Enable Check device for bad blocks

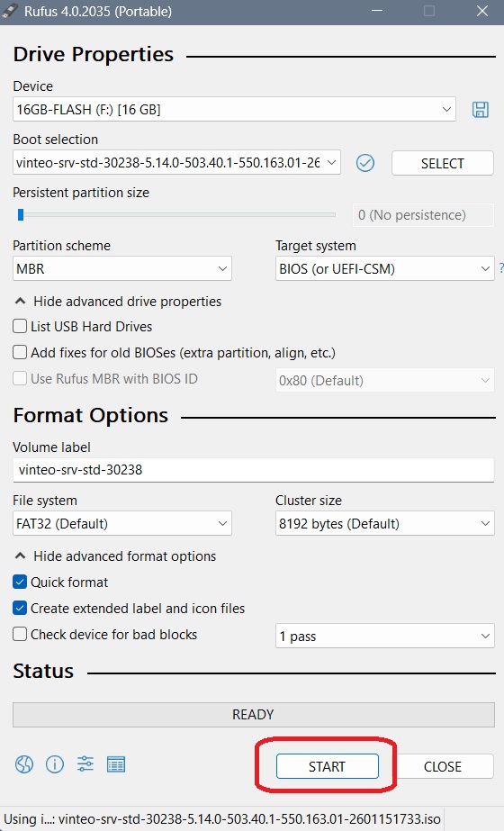click(20, 634)
